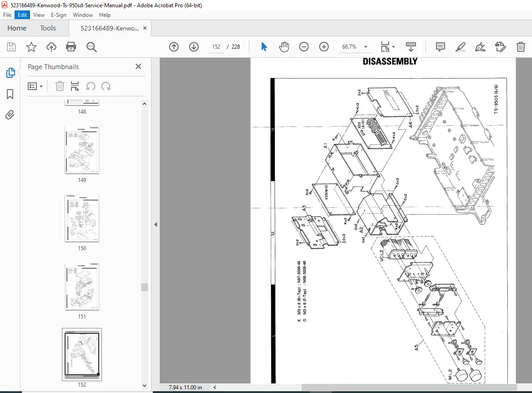Screen dimensions: 532x393
Task: Click the page size 7.94 x 11.00 in
Action: click(185, 387)
